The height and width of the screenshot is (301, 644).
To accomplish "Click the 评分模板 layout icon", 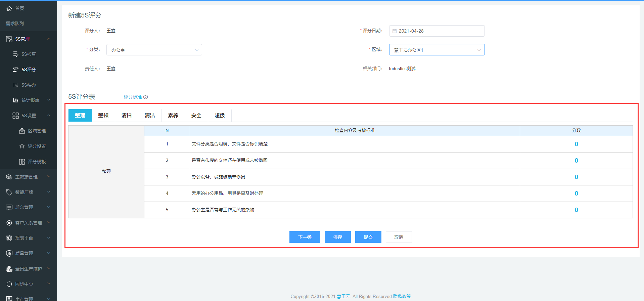I will [x=22, y=162].
